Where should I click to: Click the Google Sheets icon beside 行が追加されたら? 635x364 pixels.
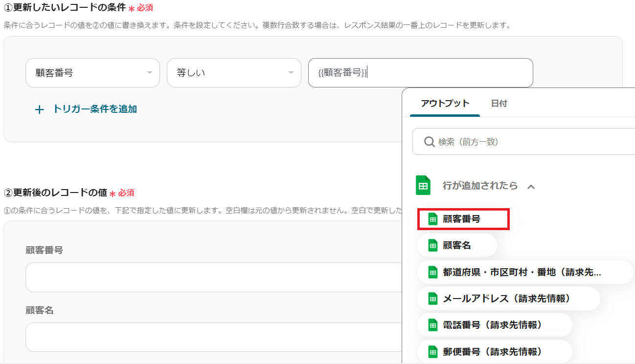tap(423, 186)
